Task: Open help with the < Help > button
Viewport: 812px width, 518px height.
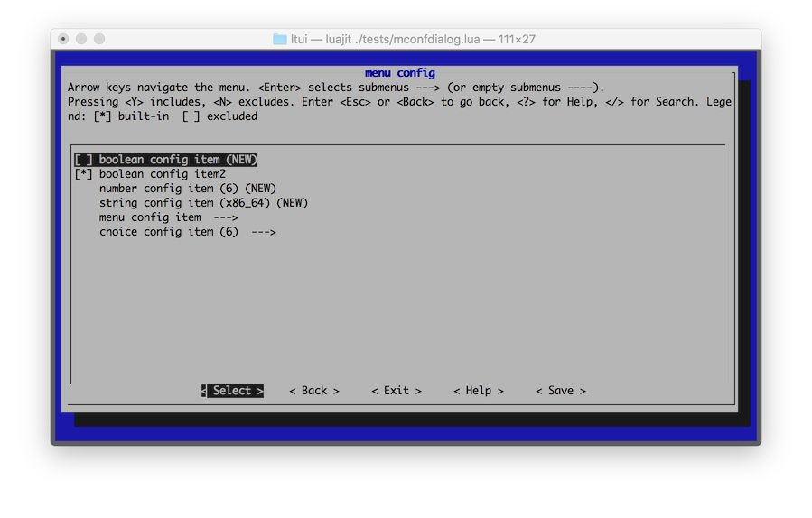Action: [x=479, y=391]
